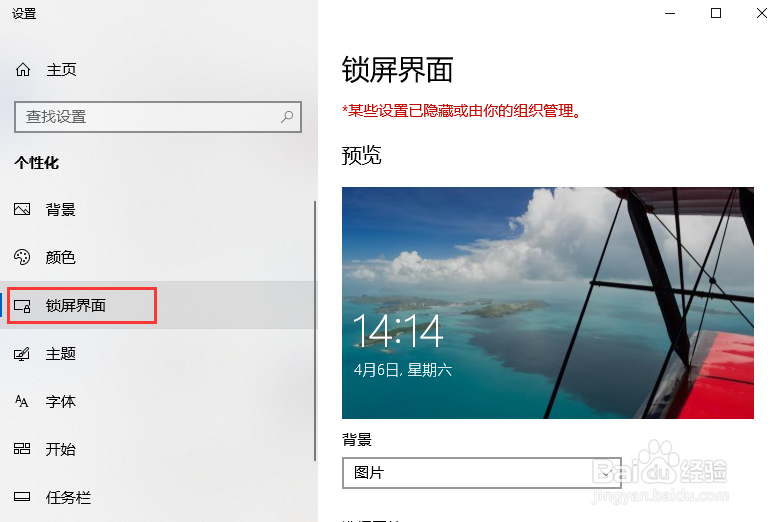The image size is (772, 522).
Task: Expand the 背景 dropdown showing 图片
Action: pyautogui.click(x=482, y=473)
